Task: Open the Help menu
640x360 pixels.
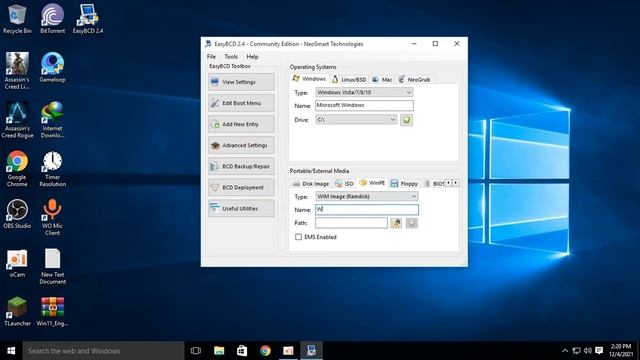Action: coord(252,57)
